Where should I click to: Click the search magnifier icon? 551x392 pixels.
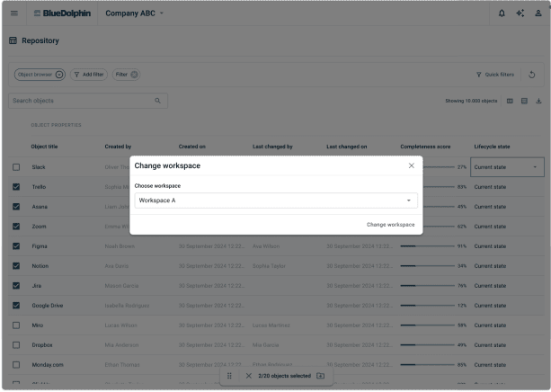click(x=158, y=101)
